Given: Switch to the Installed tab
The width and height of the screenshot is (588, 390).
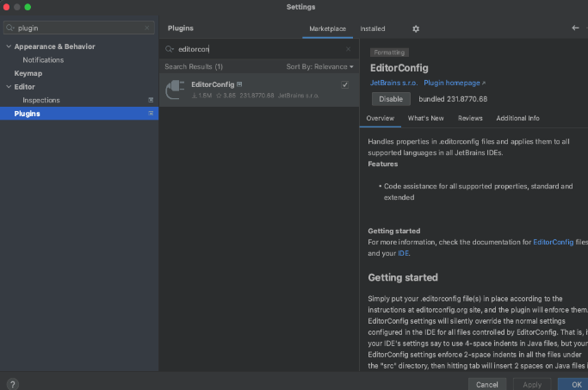Looking at the screenshot, I should (373, 28).
